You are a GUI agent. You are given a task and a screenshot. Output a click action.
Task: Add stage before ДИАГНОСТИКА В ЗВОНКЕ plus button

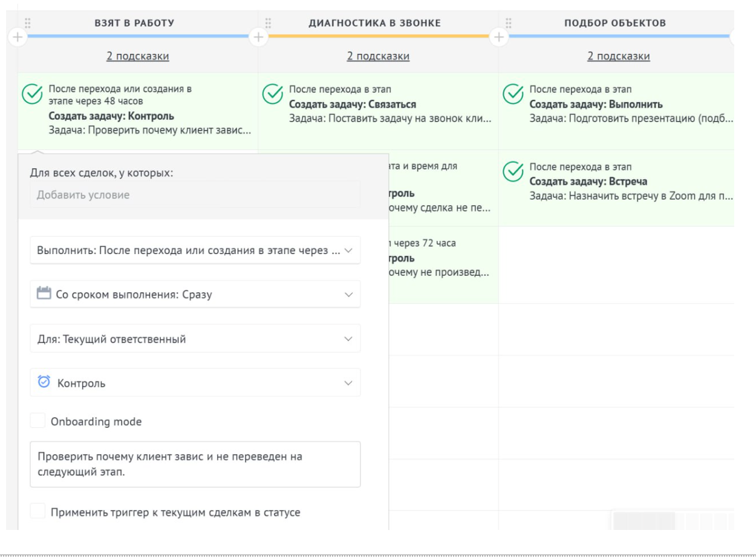click(x=258, y=37)
